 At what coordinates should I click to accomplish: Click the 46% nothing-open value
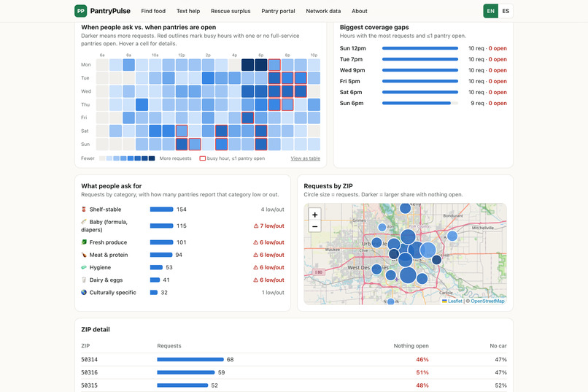click(x=422, y=359)
